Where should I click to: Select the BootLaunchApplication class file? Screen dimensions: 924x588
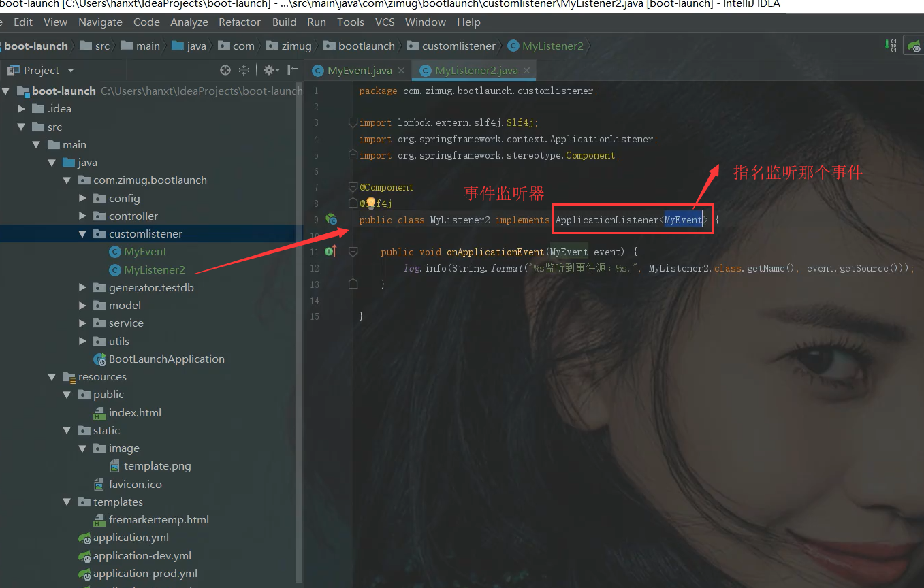pyautogui.click(x=159, y=359)
